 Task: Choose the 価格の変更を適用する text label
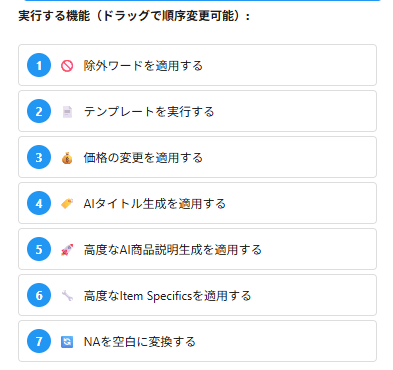click(x=143, y=158)
